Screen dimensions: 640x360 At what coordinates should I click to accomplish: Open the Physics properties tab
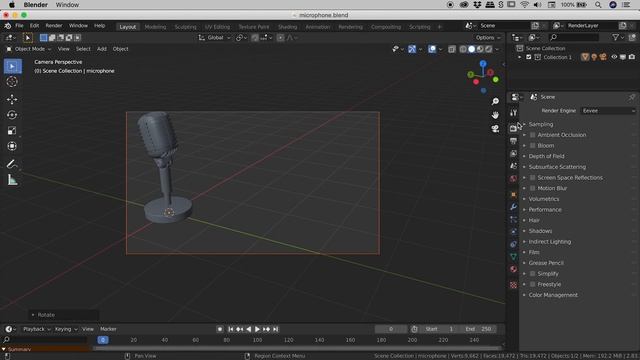tap(513, 232)
